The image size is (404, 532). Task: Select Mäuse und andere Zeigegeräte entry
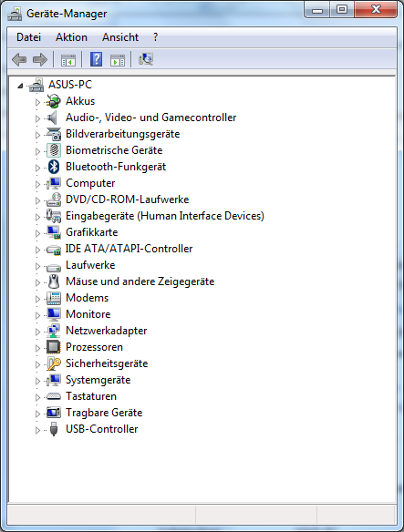[x=140, y=281]
